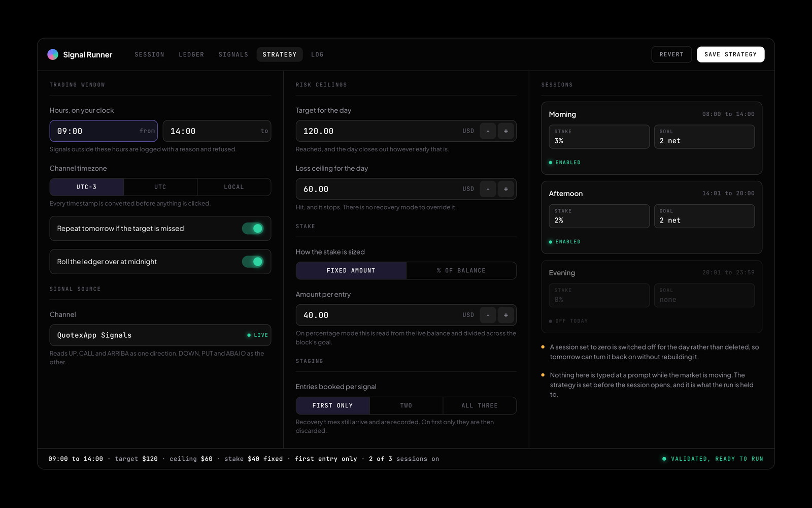
Task: Click the QuotexApp Signals channel field
Action: click(x=160, y=335)
